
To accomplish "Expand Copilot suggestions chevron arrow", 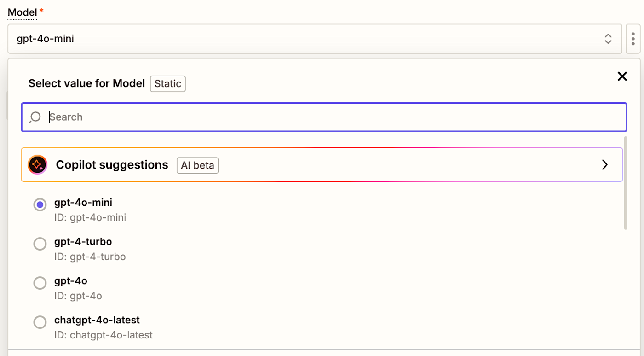I will tap(604, 164).
